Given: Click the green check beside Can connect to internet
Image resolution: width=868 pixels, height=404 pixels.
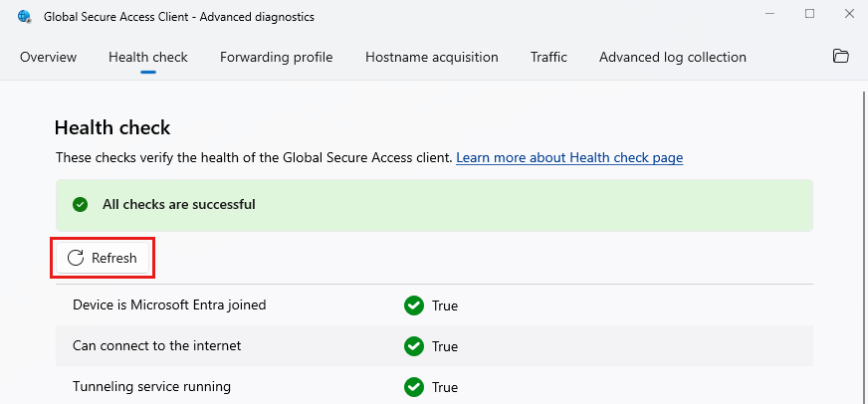Looking at the screenshot, I should 414,346.
